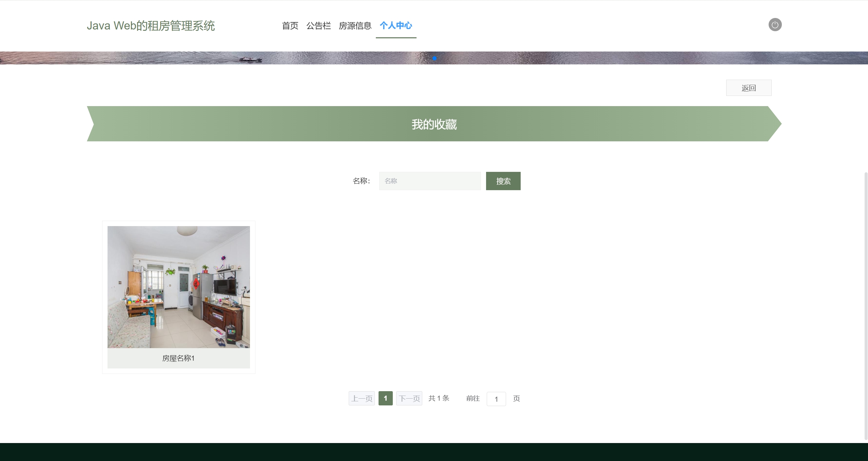Image resolution: width=868 pixels, height=461 pixels.
Task: Open the 首页 menu item
Action: (290, 26)
